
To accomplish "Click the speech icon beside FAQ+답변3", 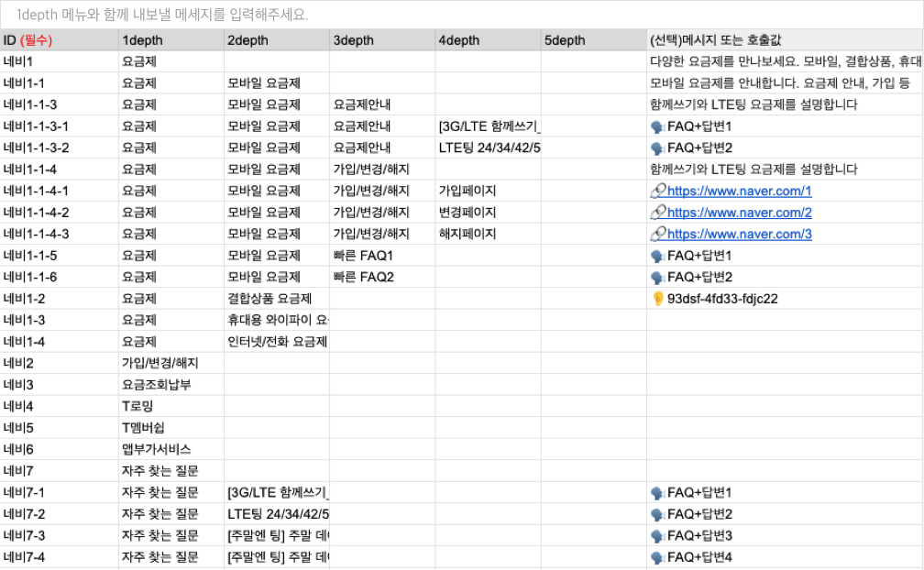I will click(x=657, y=536).
